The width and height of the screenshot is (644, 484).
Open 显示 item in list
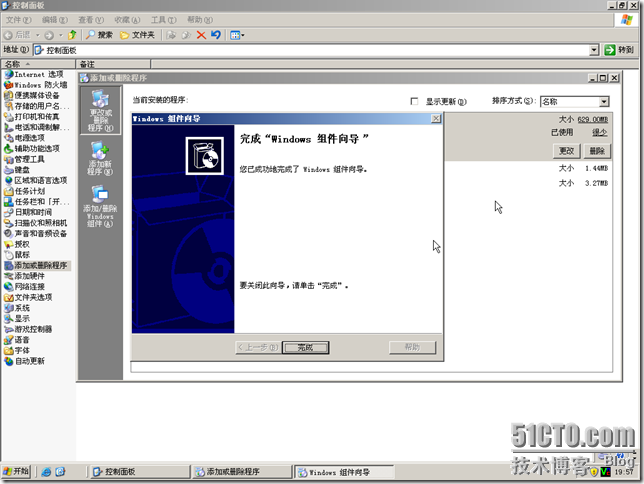click(17, 319)
